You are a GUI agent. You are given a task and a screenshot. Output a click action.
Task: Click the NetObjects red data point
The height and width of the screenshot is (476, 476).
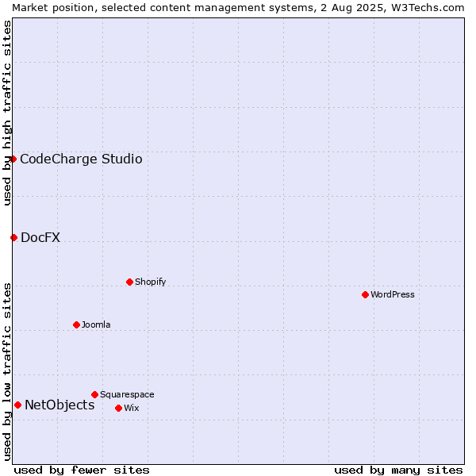point(18,405)
